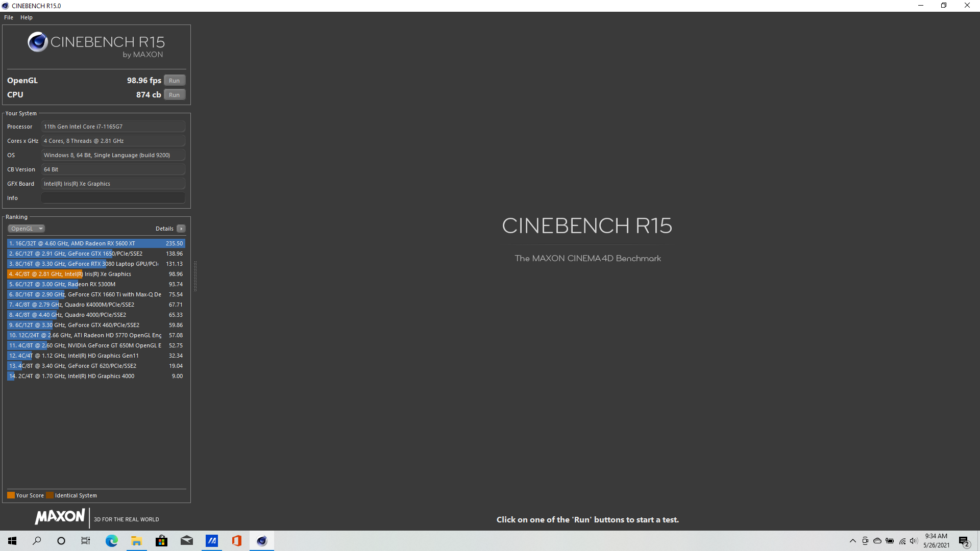The height and width of the screenshot is (551, 980).
Task: Click the Identical System legend swatch
Action: (50, 495)
